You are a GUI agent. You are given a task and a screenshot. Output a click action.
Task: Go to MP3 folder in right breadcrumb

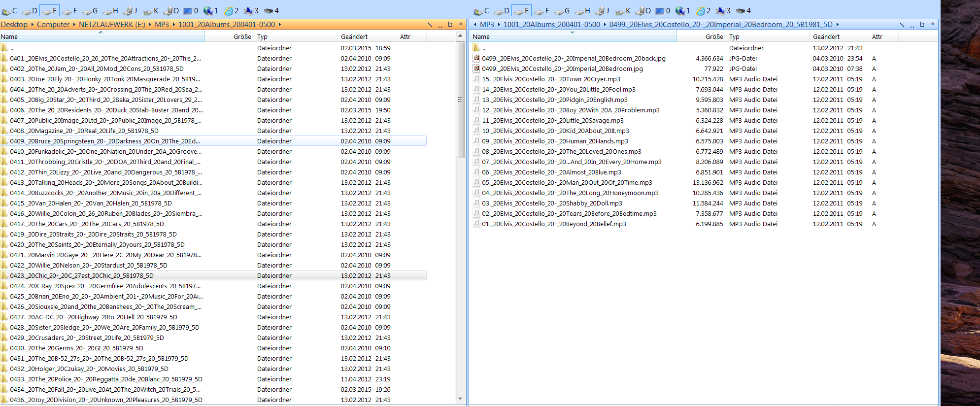tap(487, 25)
